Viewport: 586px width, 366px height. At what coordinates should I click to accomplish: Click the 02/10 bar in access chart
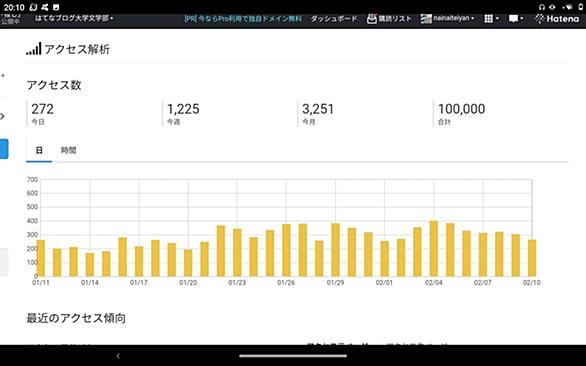tap(532, 258)
